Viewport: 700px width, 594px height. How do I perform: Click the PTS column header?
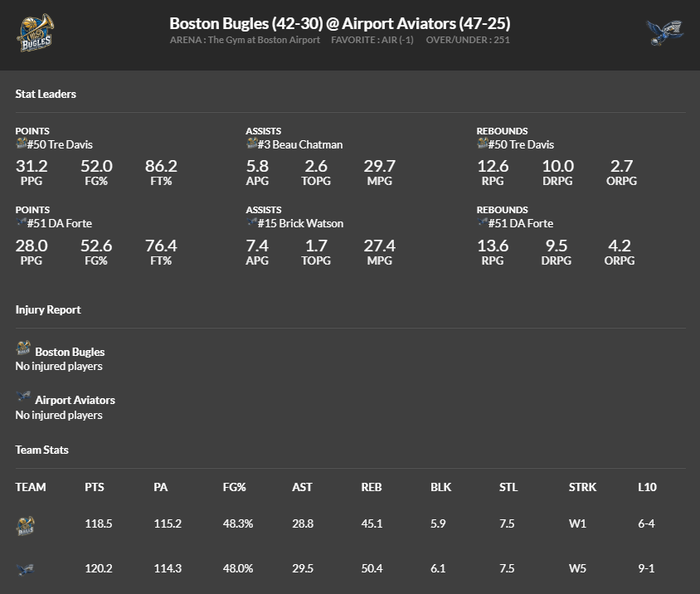coord(95,487)
